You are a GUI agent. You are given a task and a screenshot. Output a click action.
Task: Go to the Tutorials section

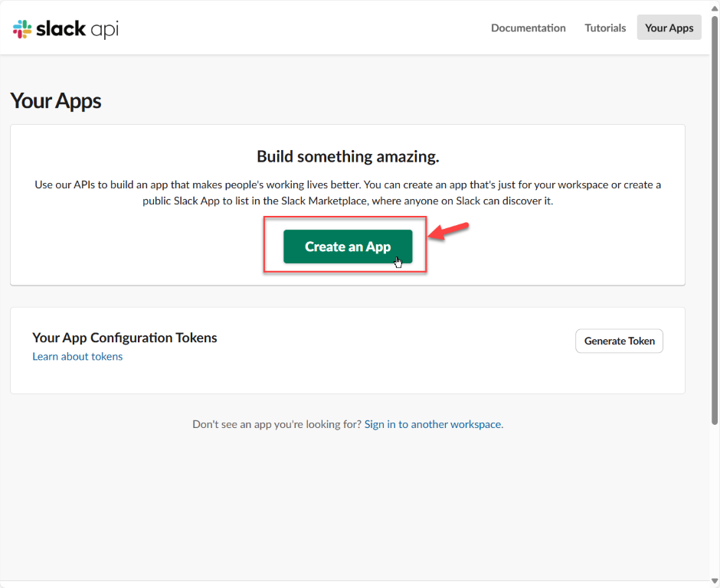[x=605, y=28]
